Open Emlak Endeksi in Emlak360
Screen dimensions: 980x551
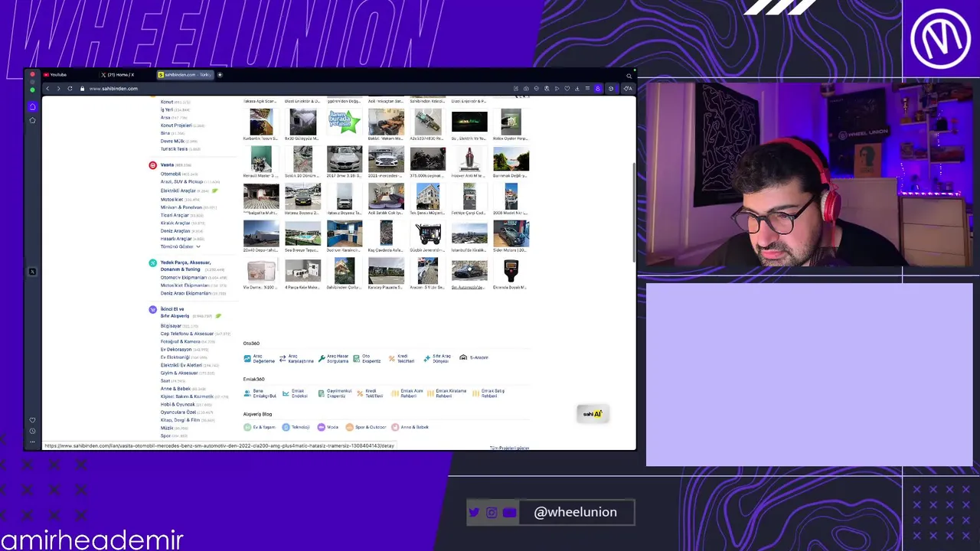(x=295, y=393)
